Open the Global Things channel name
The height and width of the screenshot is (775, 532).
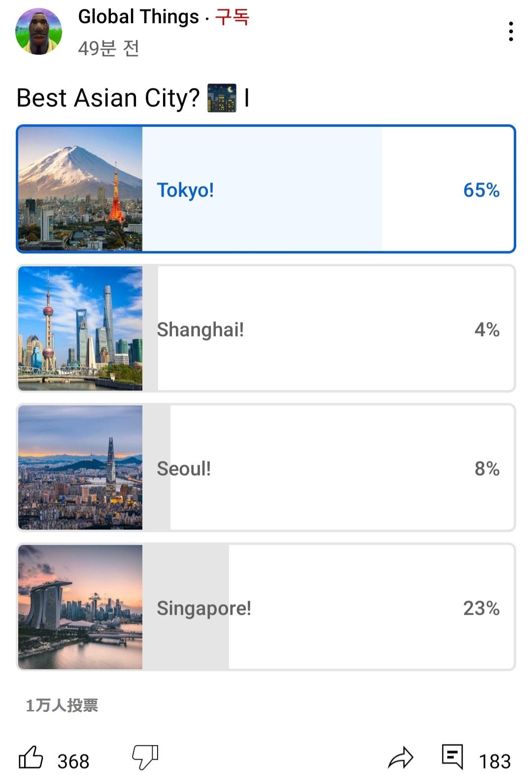(138, 17)
